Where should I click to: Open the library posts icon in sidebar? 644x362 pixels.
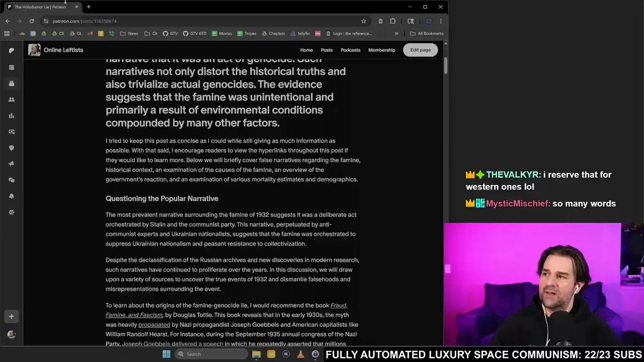pos(12,83)
